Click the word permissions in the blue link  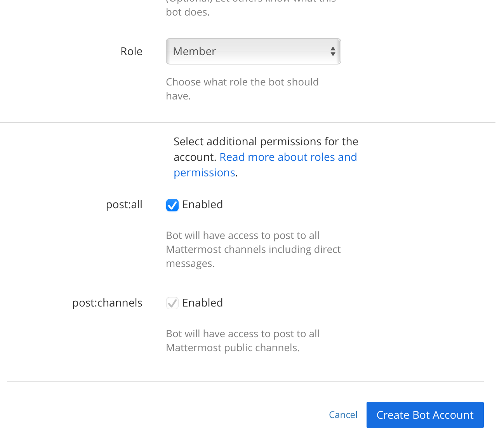click(x=204, y=172)
